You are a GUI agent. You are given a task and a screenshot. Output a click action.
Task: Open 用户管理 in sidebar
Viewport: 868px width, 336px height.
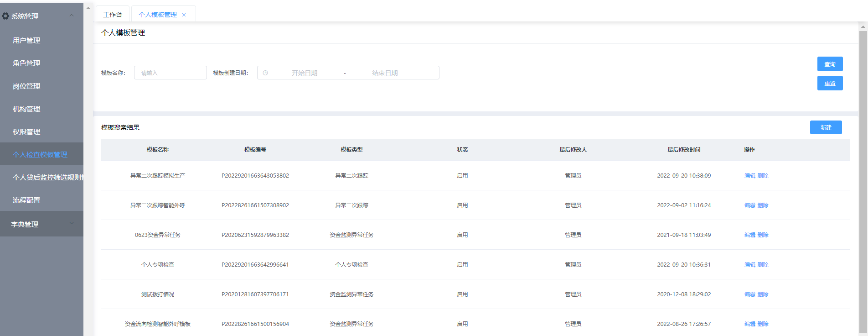[26, 40]
